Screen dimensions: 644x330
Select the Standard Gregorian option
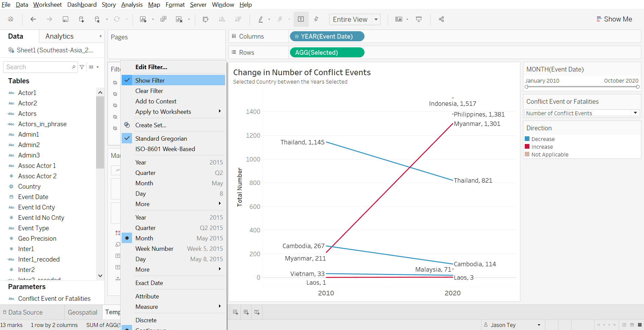click(161, 138)
